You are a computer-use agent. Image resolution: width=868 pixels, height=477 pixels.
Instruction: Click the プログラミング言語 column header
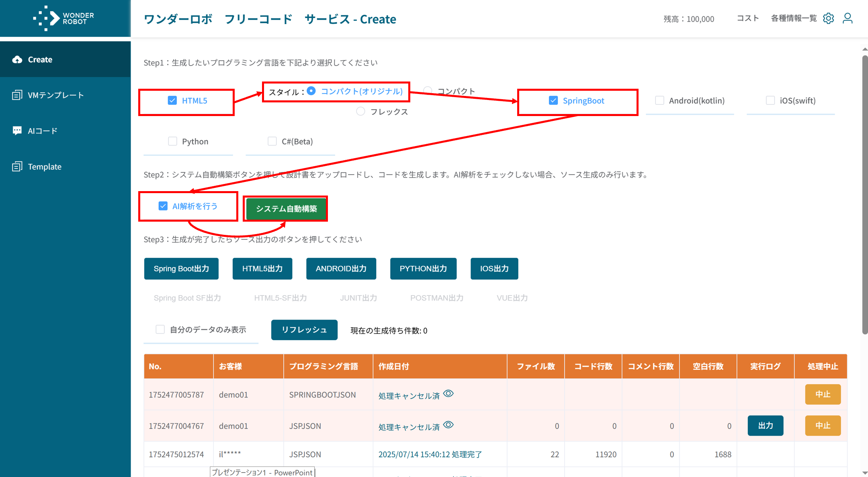328,366
